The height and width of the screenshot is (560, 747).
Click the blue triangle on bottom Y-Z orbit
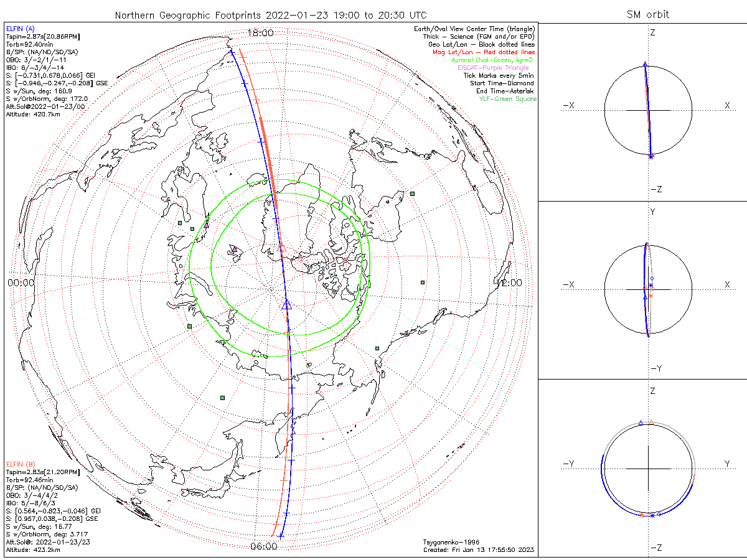(641, 422)
